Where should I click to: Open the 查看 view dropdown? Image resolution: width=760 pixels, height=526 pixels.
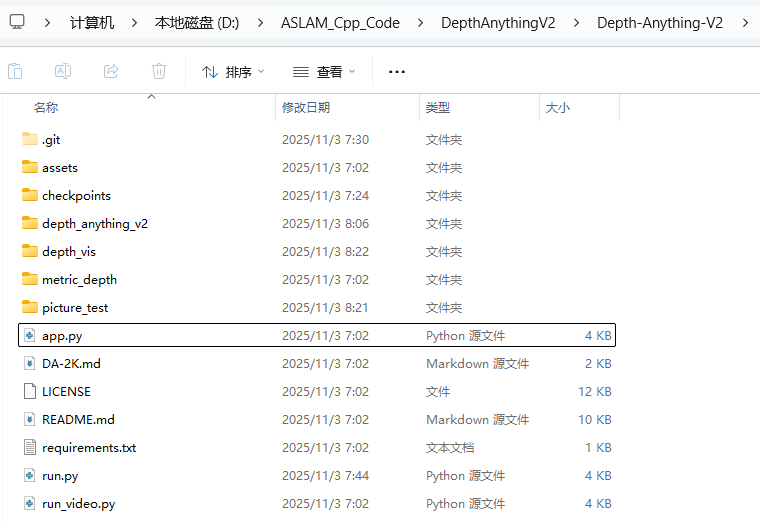(x=324, y=72)
